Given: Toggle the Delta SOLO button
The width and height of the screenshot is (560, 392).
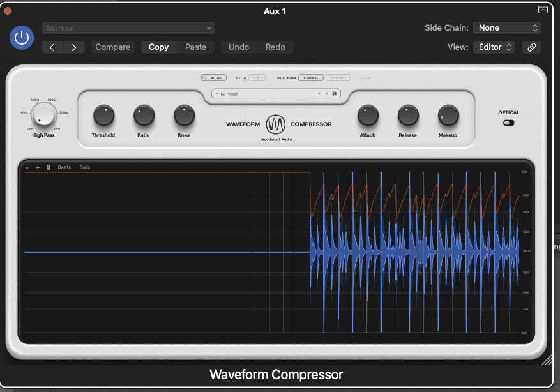Looking at the screenshot, I should tap(257, 77).
